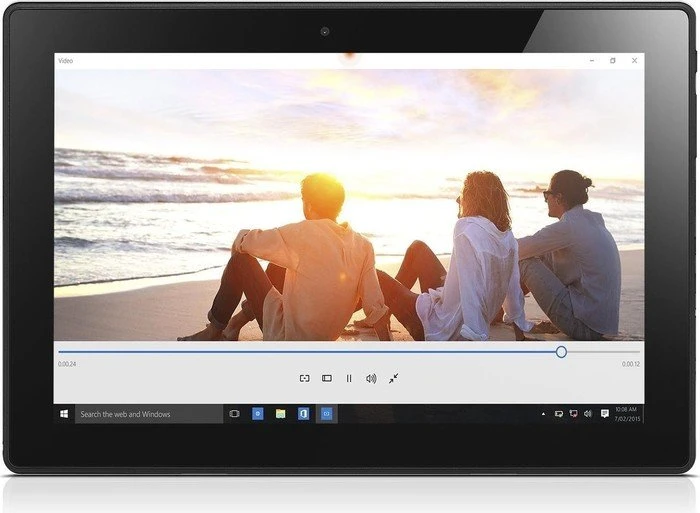This screenshot has height=513, width=700.
Task: Click the Video window title
Action: coord(66,61)
